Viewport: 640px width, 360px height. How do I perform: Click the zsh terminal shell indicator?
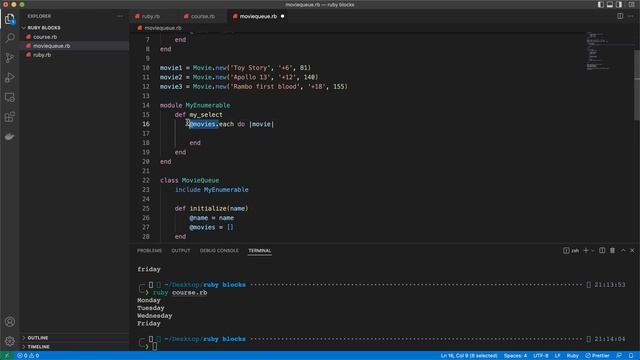pos(571,251)
